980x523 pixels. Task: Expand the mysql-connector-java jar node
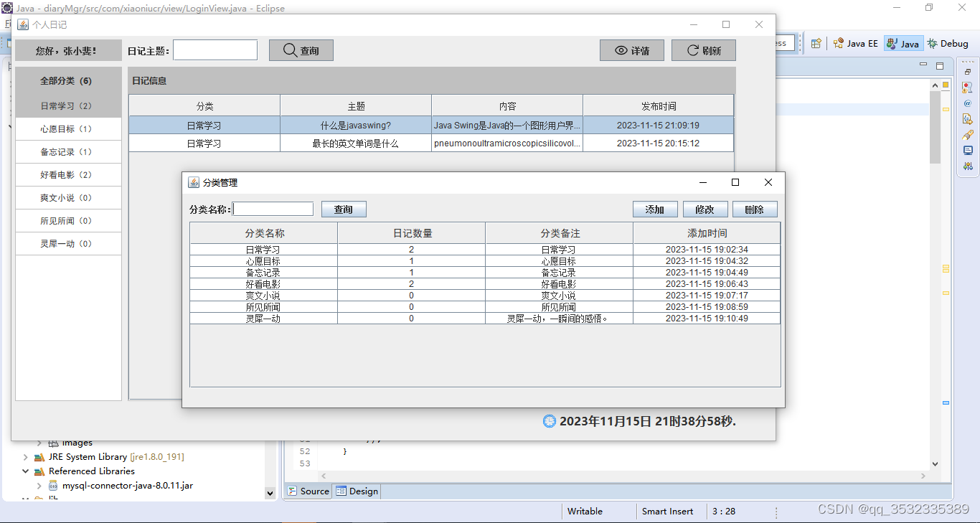click(39, 486)
